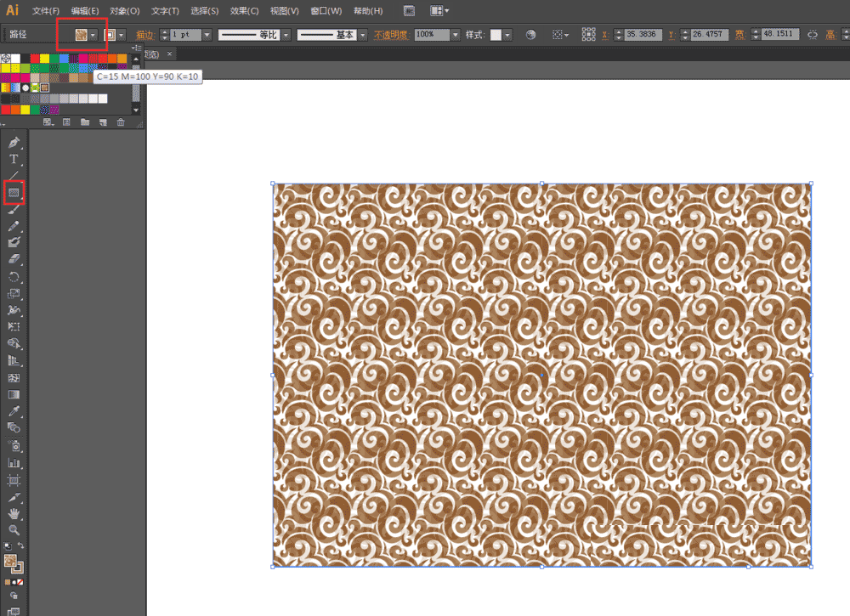Open the 文件(F) menu
The image size is (850, 616).
[x=46, y=11]
